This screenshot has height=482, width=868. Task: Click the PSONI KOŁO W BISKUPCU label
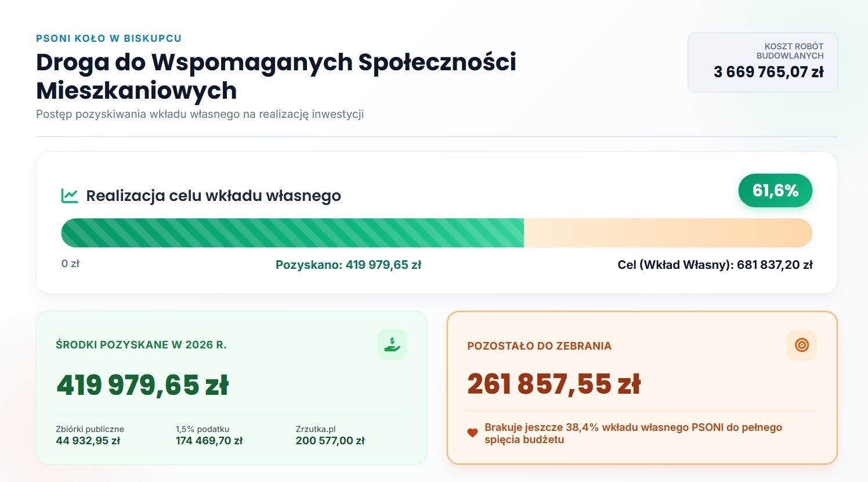pos(108,38)
